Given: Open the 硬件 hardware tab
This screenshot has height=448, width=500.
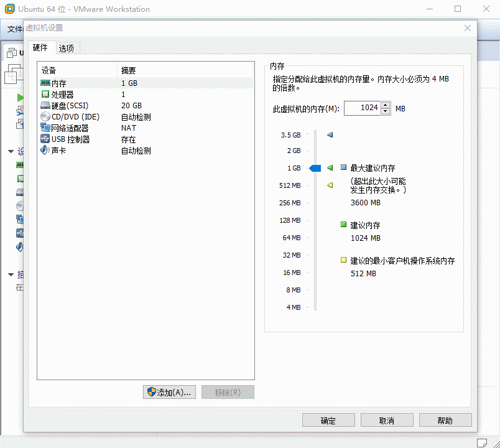Looking at the screenshot, I should pyautogui.click(x=40, y=48).
